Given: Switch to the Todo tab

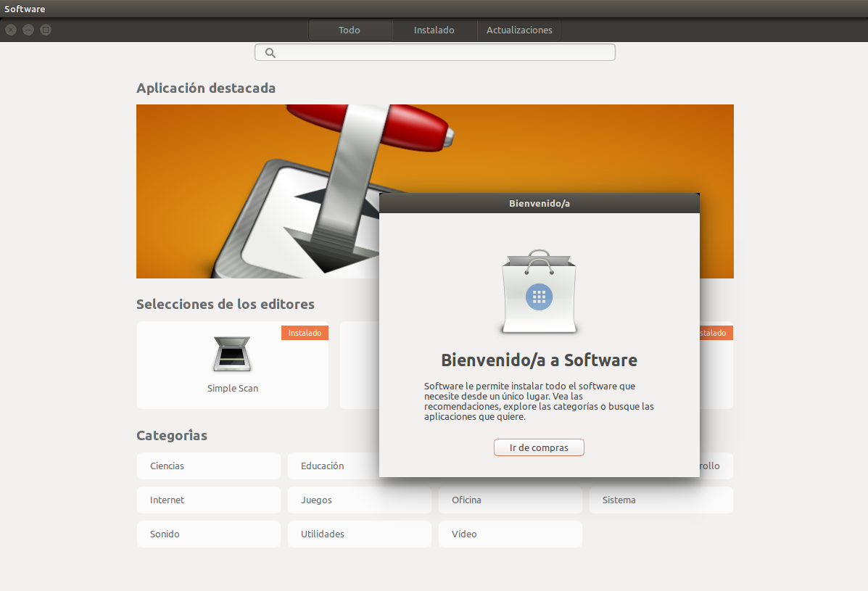Looking at the screenshot, I should click(350, 30).
